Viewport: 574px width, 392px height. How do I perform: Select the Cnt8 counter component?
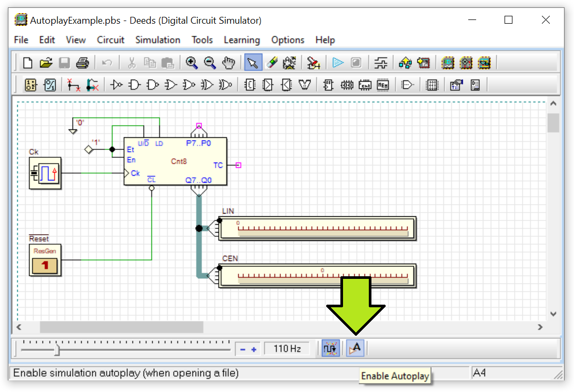[175, 162]
